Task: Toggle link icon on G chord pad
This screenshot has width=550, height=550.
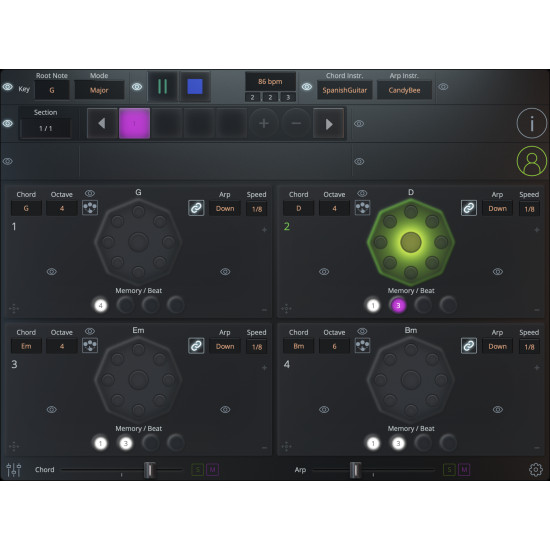Action: (x=196, y=208)
